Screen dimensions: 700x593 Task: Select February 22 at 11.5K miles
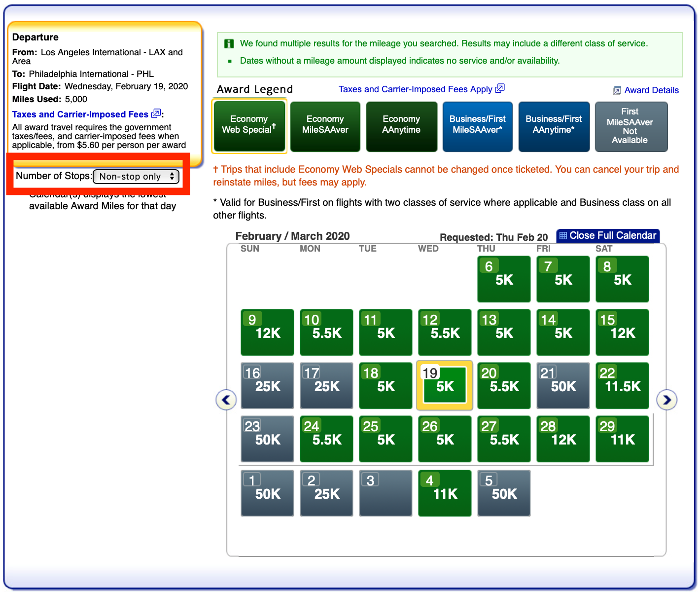pos(622,386)
